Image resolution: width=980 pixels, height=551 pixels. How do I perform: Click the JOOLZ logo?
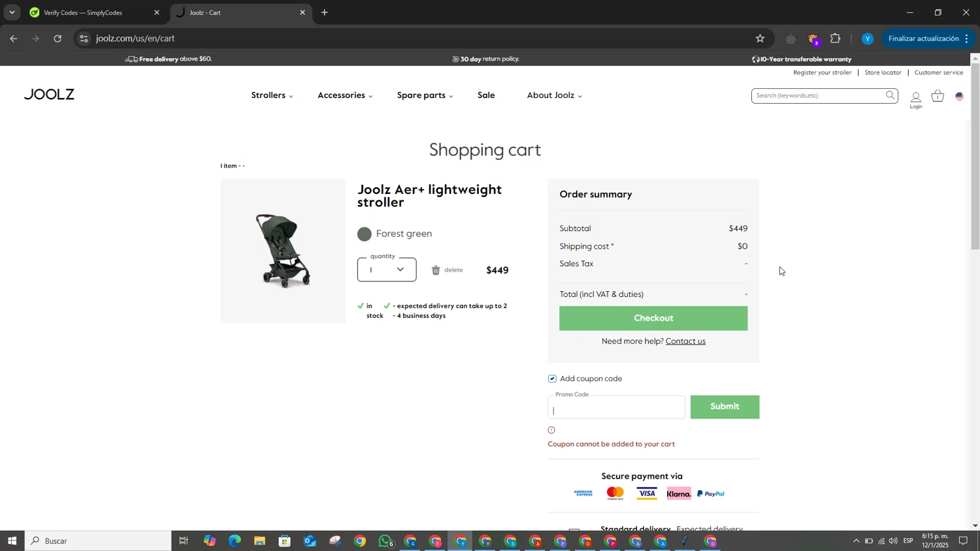coord(50,95)
